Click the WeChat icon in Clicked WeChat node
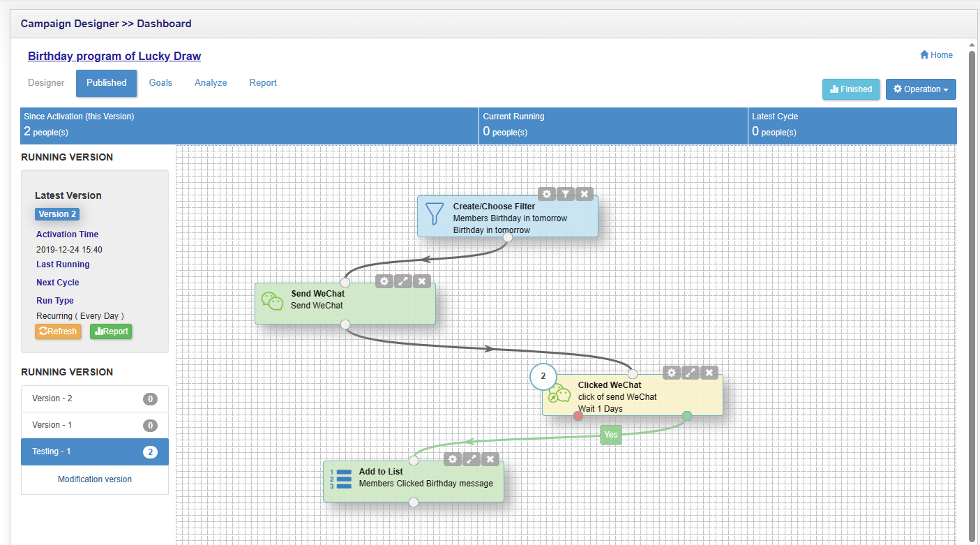 (559, 394)
